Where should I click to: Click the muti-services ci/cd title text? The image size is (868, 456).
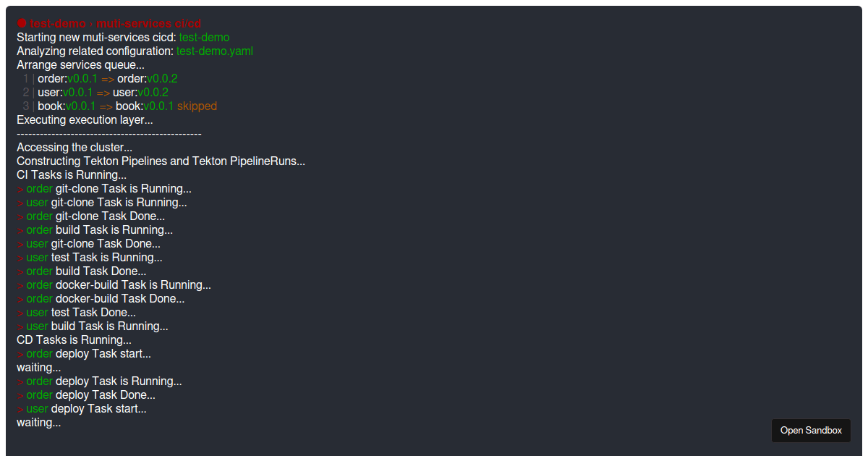(150, 23)
